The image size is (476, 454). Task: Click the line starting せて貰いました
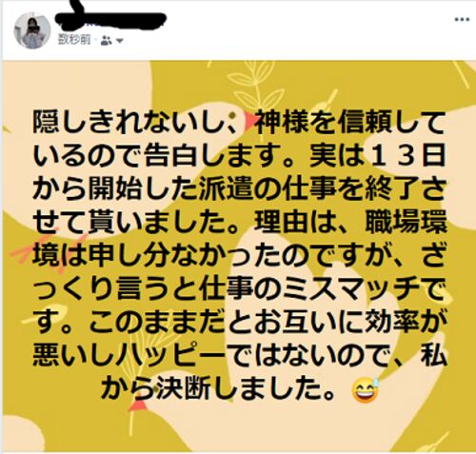tap(239, 223)
